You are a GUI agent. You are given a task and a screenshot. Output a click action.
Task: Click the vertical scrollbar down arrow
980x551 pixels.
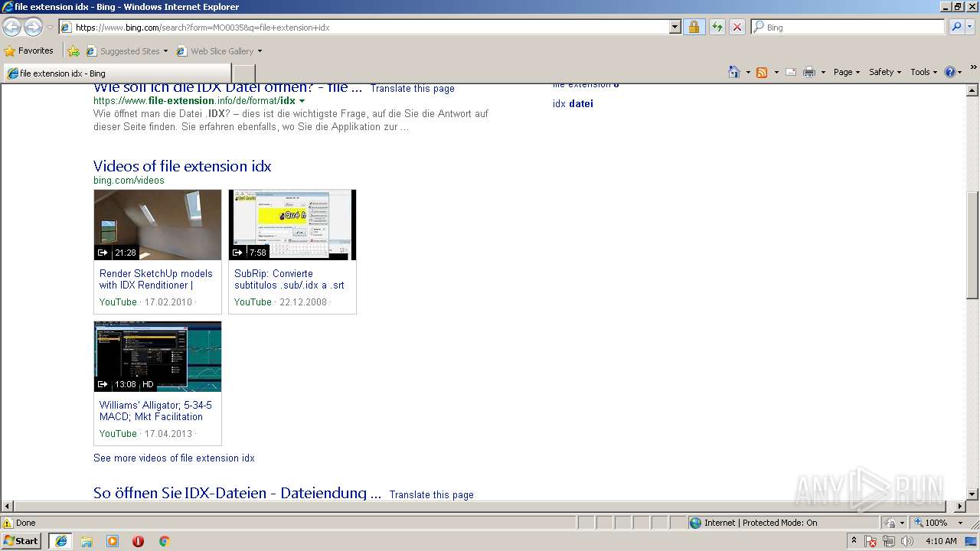point(972,494)
